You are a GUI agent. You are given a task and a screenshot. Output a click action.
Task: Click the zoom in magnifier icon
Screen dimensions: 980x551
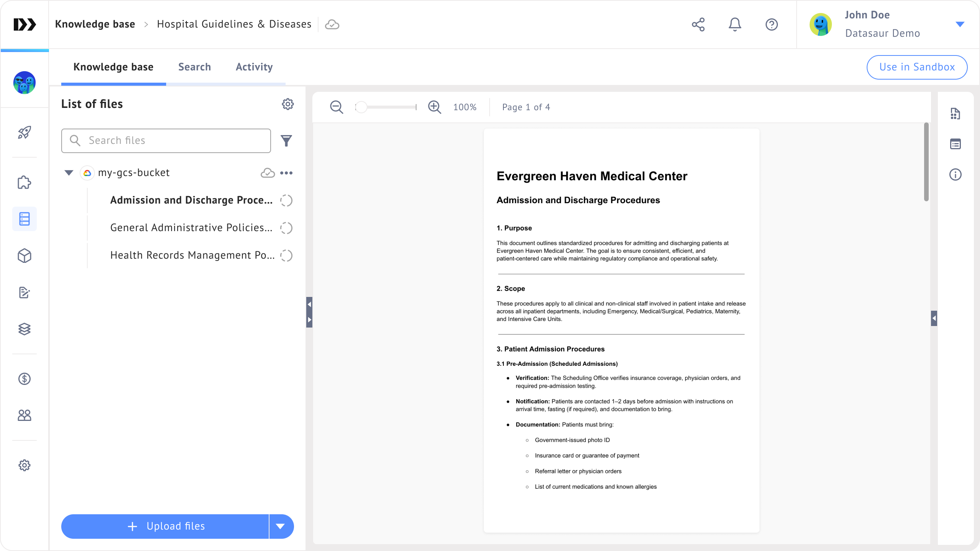434,107
